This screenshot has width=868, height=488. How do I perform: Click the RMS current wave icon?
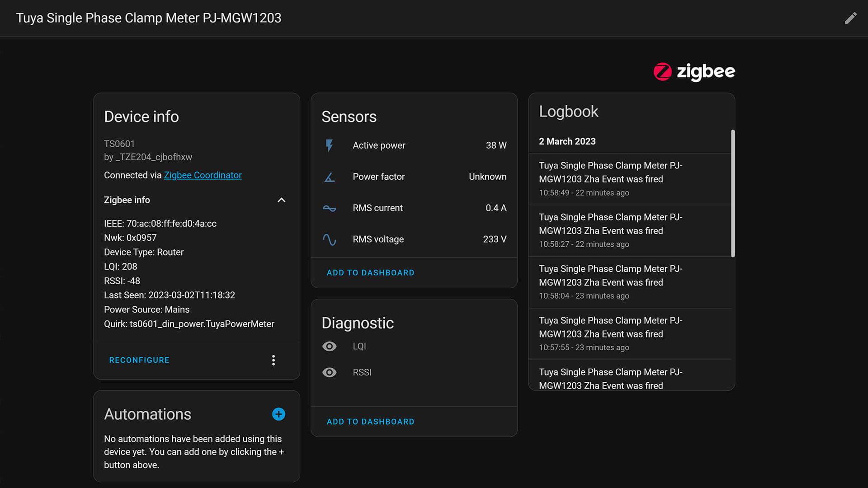pyautogui.click(x=330, y=208)
